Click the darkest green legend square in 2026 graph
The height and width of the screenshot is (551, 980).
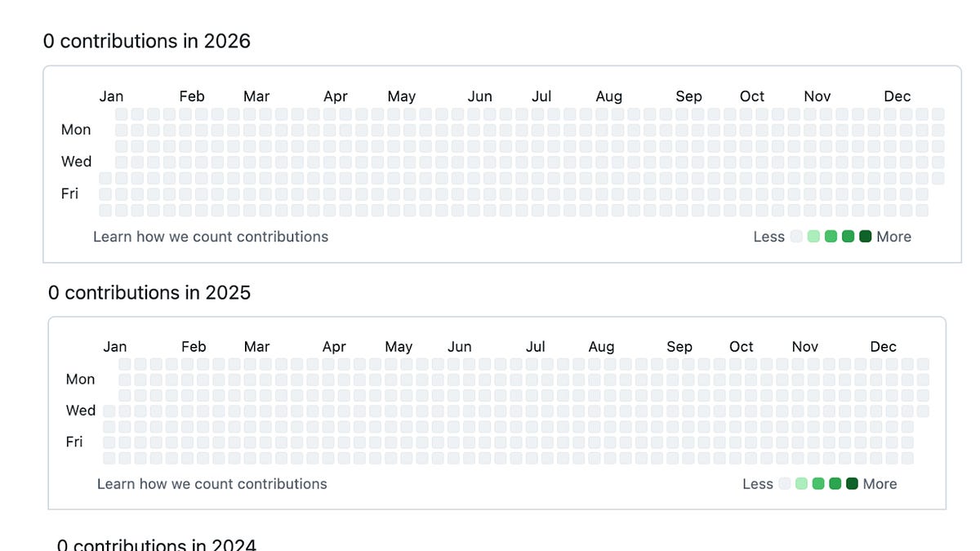coord(865,237)
